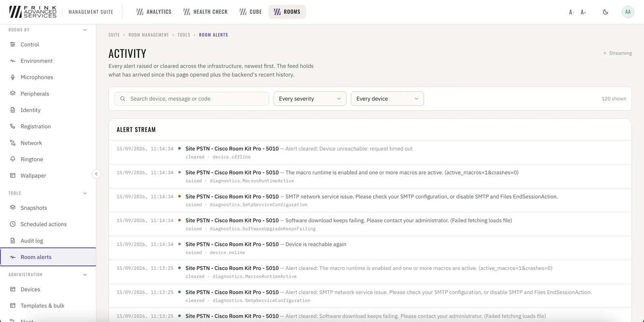
Task: Select the 'Device is reachable again' alert text
Action: tap(316, 244)
